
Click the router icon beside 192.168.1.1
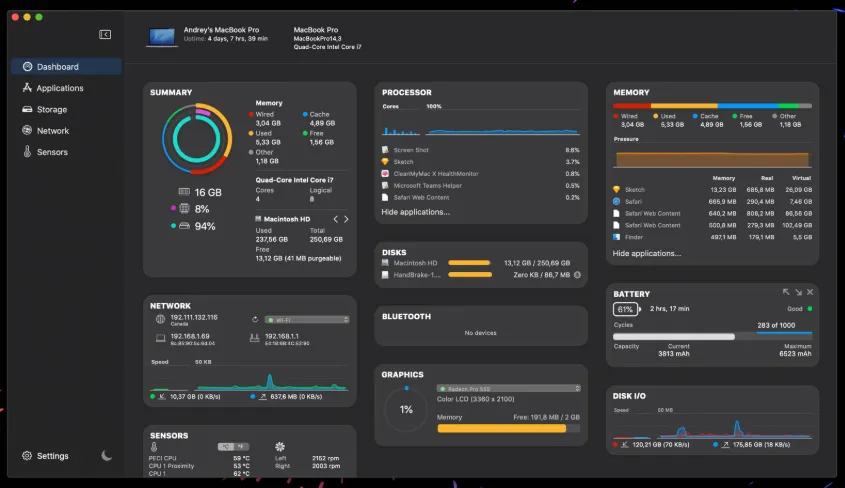pyautogui.click(x=254, y=338)
